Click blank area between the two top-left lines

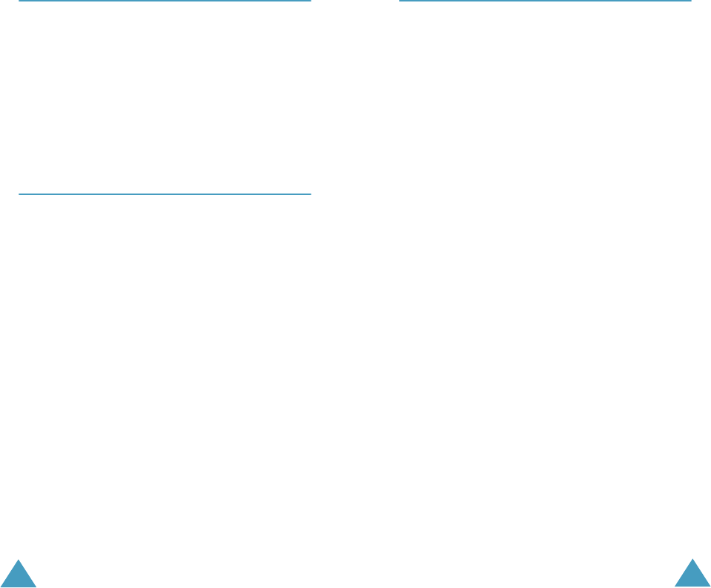click(165, 97)
